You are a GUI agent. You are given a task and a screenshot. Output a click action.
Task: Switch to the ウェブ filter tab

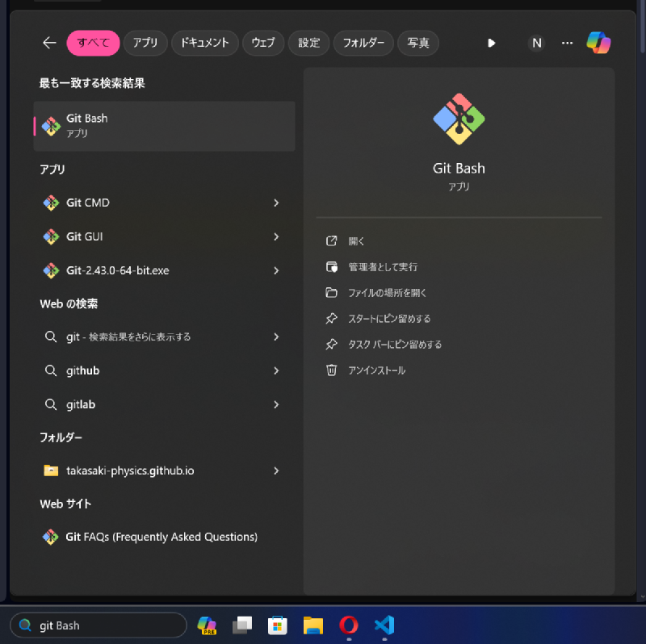(263, 43)
